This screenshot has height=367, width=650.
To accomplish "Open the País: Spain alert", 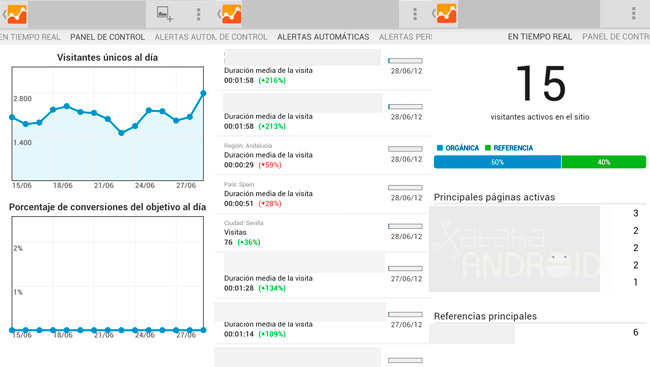I will [323, 194].
